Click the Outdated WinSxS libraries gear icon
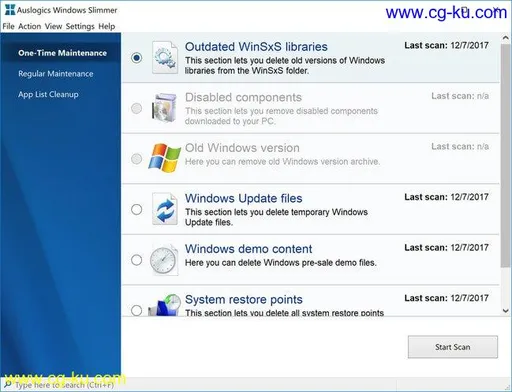This screenshot has height=392, width=512. (x=165, y=57)
